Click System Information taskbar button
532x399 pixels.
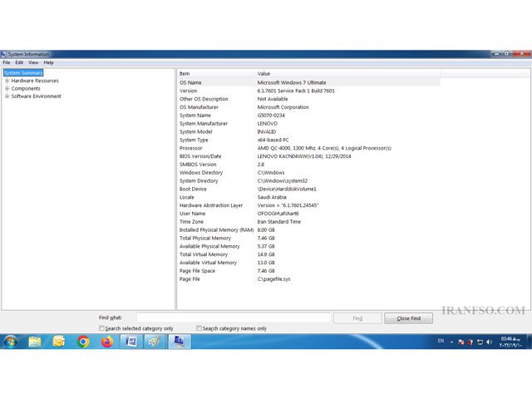(180, 342)
